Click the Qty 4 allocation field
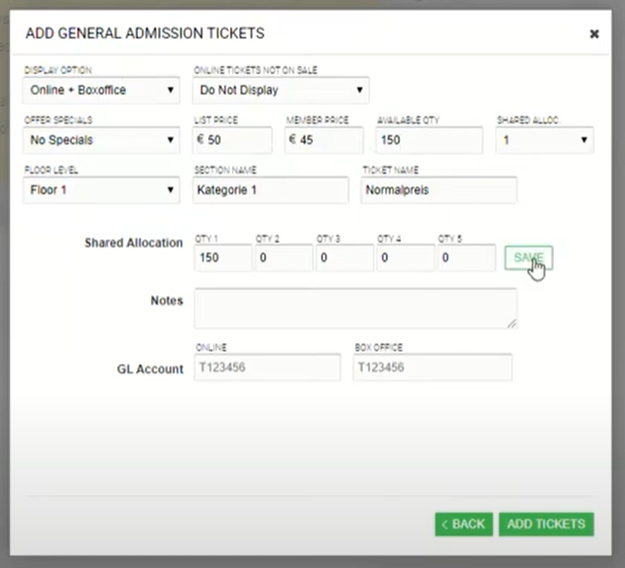 pos(405,258)
